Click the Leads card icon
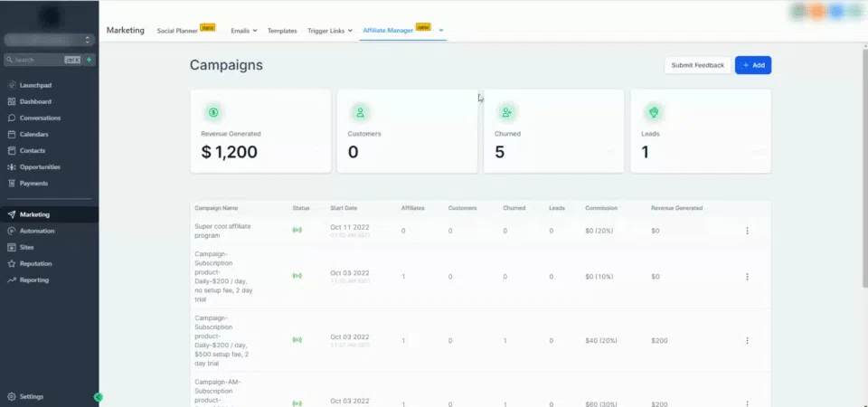 click(653, 112)
